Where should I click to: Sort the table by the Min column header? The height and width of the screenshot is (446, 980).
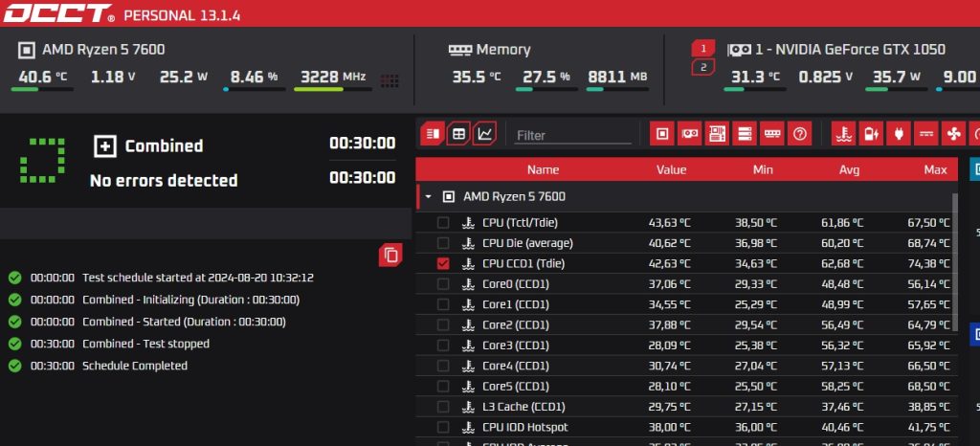[763, 170]
